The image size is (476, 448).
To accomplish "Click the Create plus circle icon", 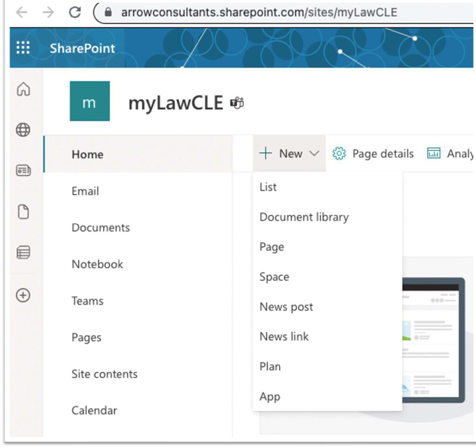I will coord(23,295).
